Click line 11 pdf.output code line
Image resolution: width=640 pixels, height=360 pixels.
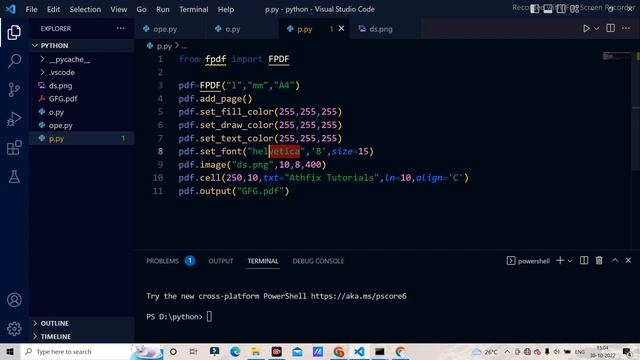click(x=233, y=191)
